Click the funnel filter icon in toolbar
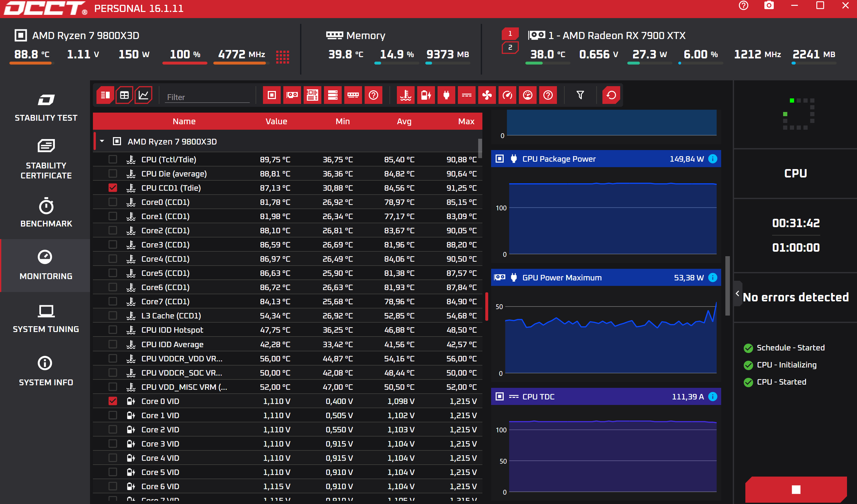857x504 pixels. (580, 95)
